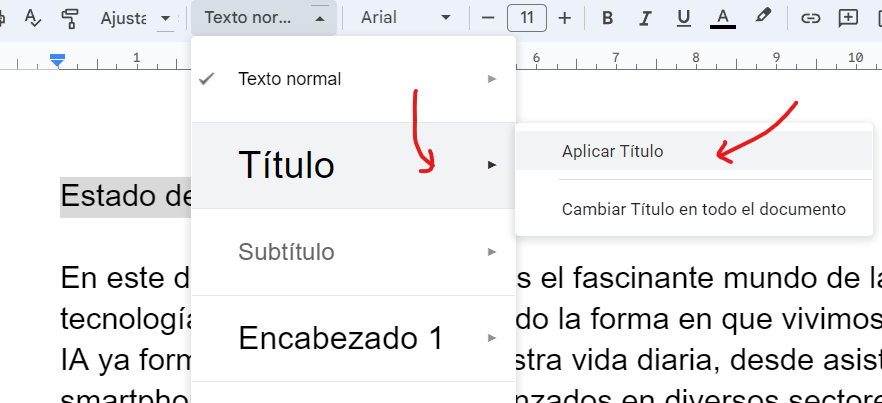Open the text color picker
Image resolution: width=882 pixels, height=403 pixels.
point(722,18)
